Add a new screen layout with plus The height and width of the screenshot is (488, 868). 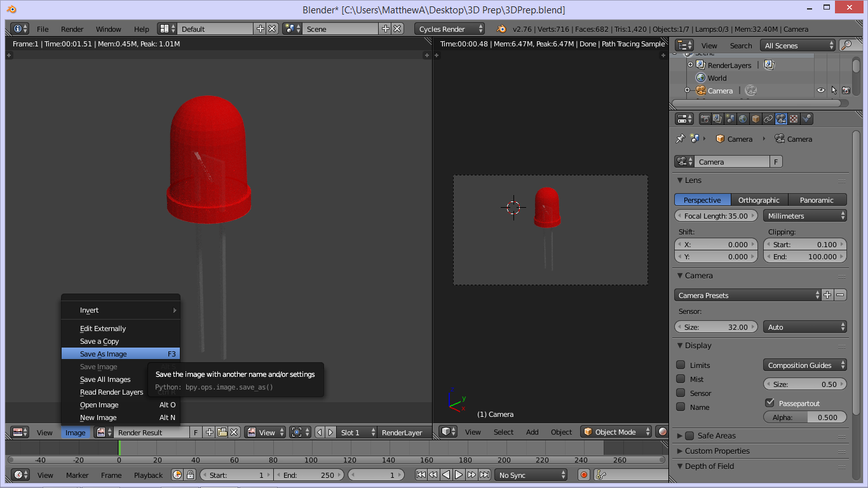coord(260,29)
